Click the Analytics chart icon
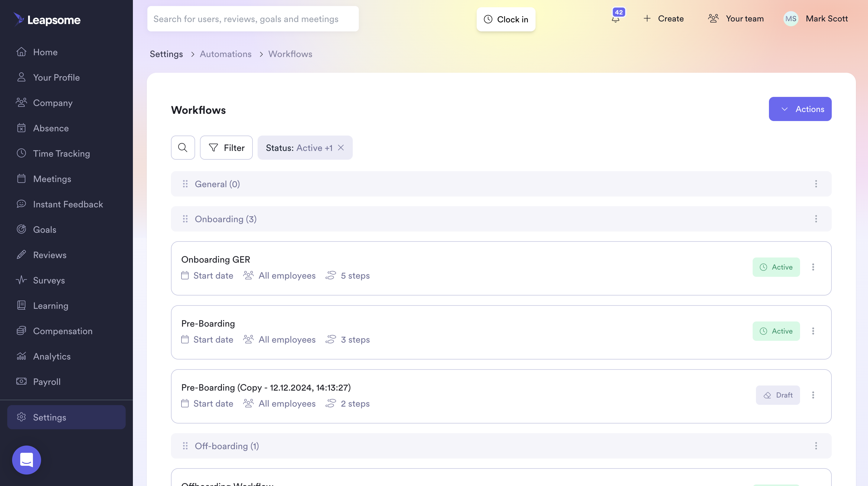This screenshot has width=868, height=486. coord(21,356)
